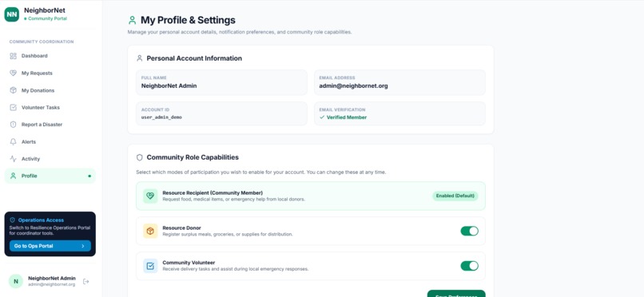Click the N user avatar circle
Viewport: 644px width, 297px height.
coord(16,281)
